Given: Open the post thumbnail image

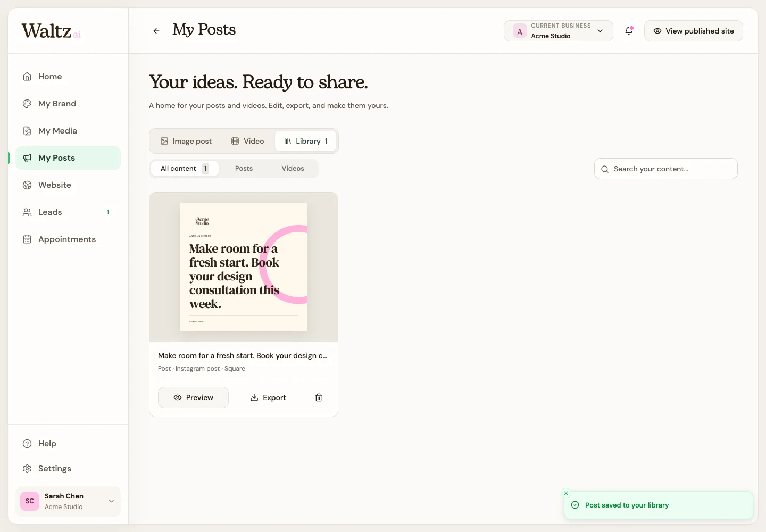Looking at the screenshot, I should [x=244, y=267].
